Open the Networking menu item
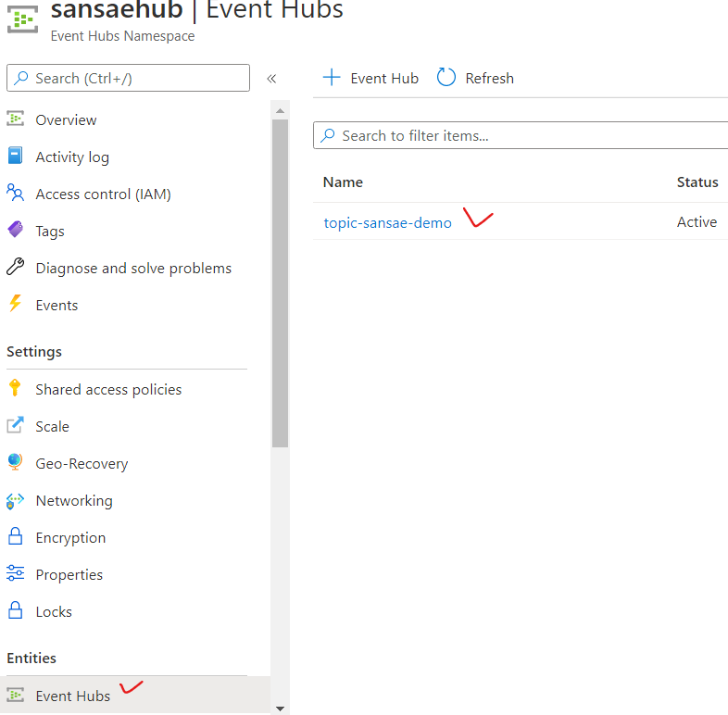 pyautogui.click(x=74, y=500)
